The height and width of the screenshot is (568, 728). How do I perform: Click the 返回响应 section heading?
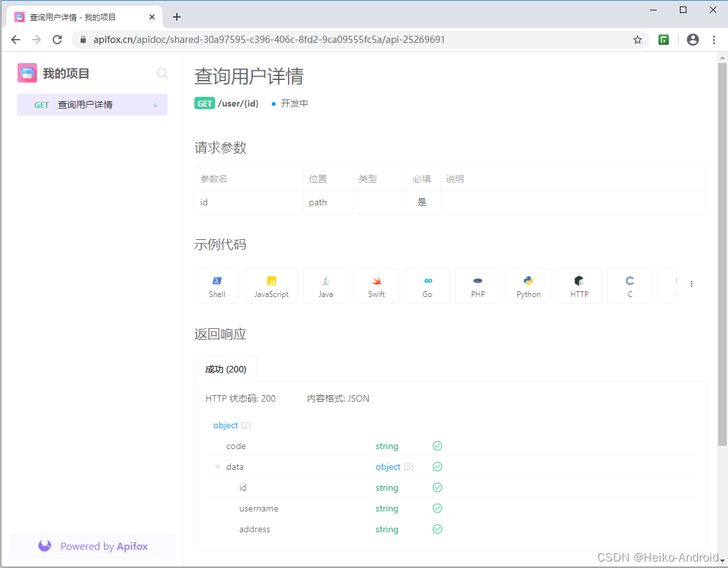click(x=220, y=334)
